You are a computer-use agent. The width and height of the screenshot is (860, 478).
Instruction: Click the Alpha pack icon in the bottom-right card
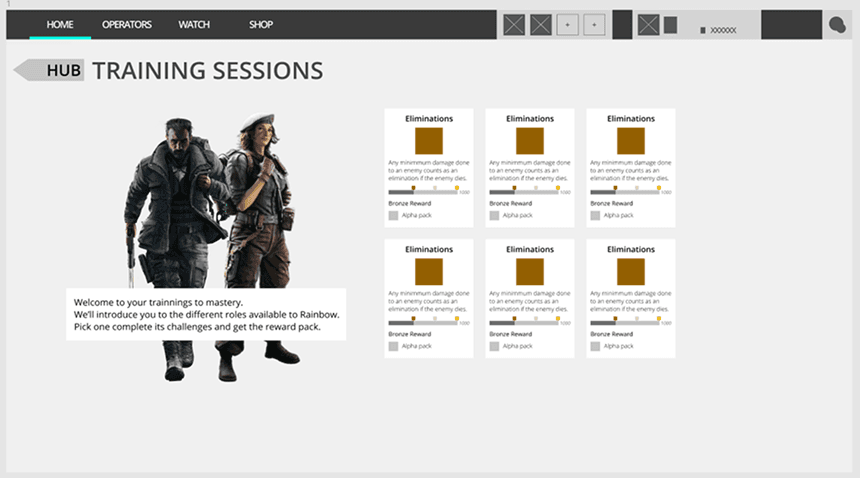point(595,346)
